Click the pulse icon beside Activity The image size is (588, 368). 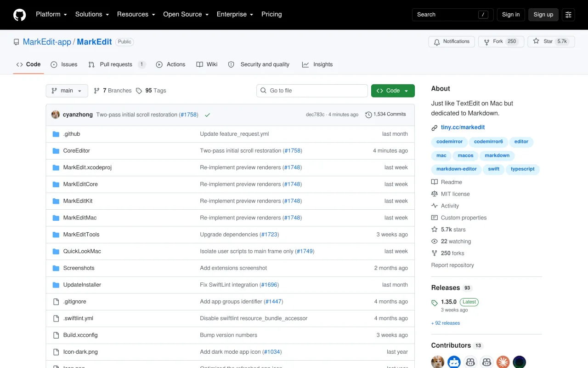tap(435, 206)
